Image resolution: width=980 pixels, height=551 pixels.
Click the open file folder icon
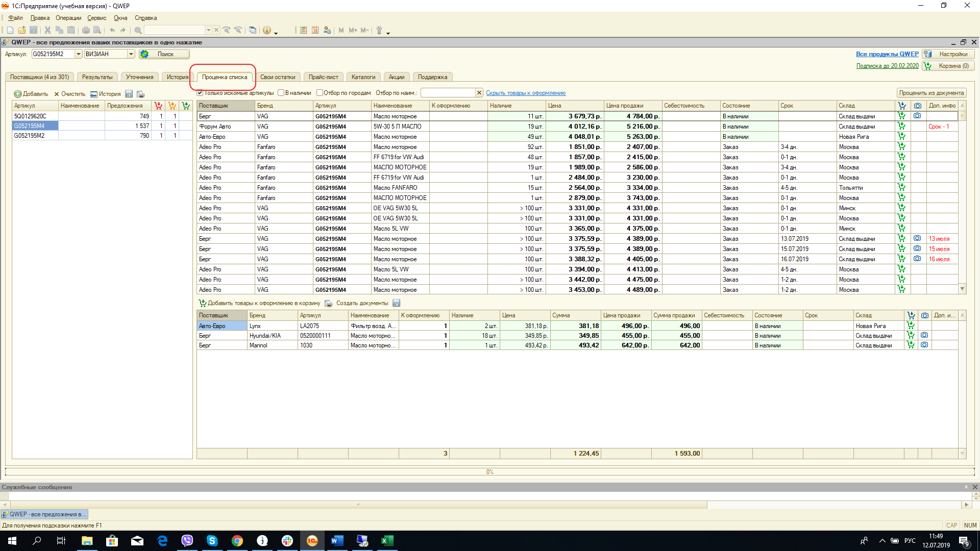[21, 31]
